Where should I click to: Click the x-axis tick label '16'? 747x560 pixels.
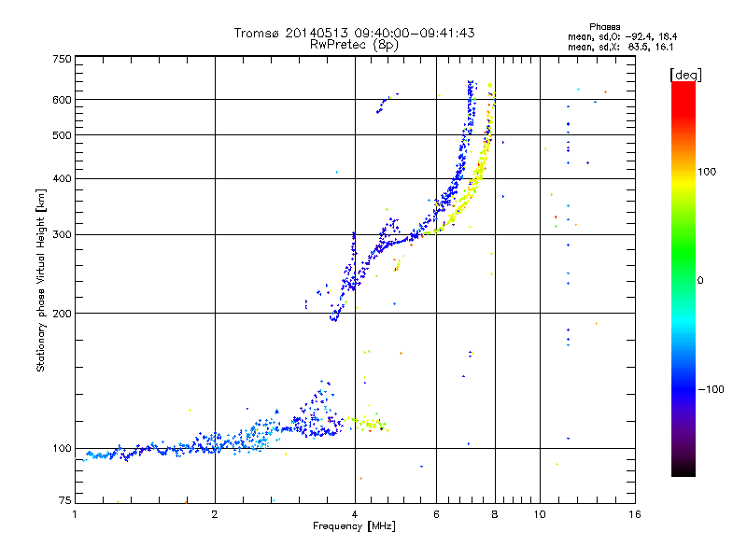(635, 514)
